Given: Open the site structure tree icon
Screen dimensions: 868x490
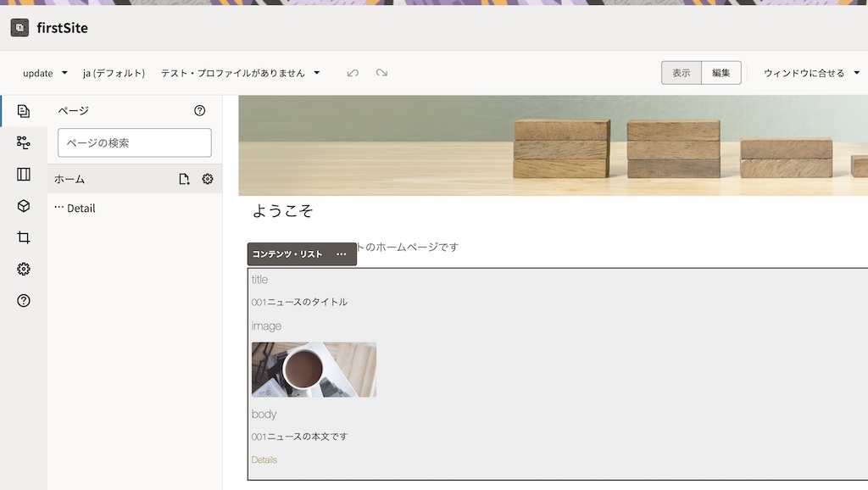Looking at the screenshot, I should [24, 142].
